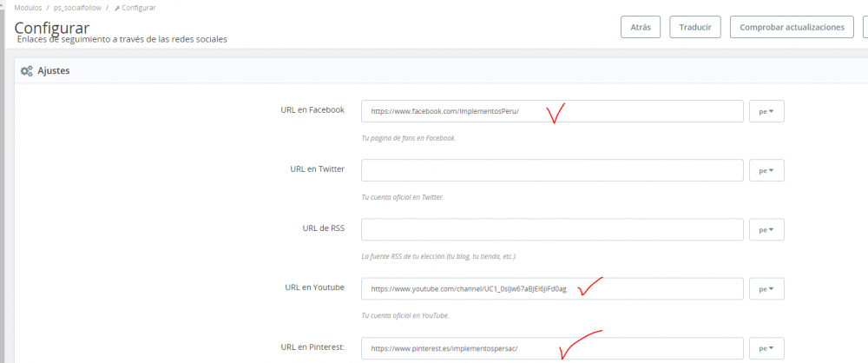Click the Ajustes gears icon

click(x=27, y=71)
